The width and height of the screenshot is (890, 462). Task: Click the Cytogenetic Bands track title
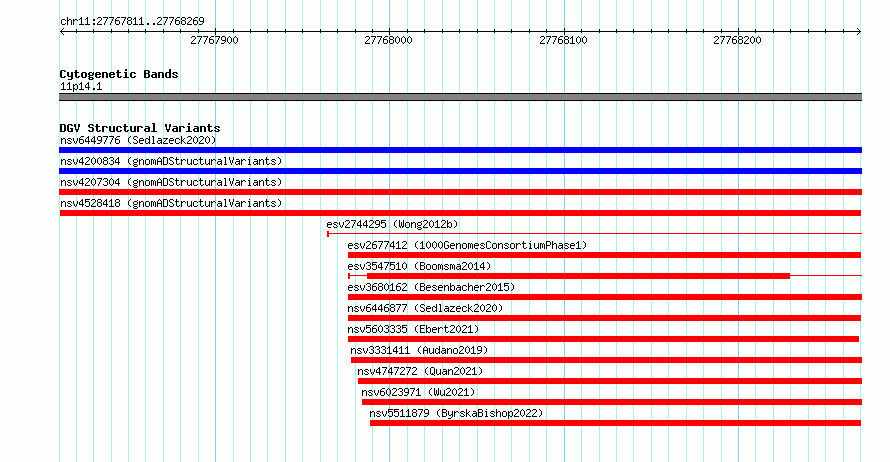119,74
